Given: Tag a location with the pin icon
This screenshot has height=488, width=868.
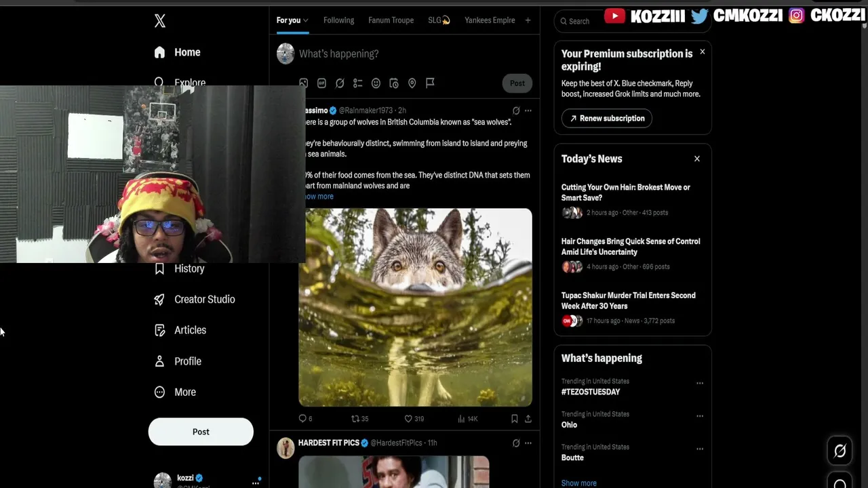Looking at the screenshot, I should pos(412,83).
